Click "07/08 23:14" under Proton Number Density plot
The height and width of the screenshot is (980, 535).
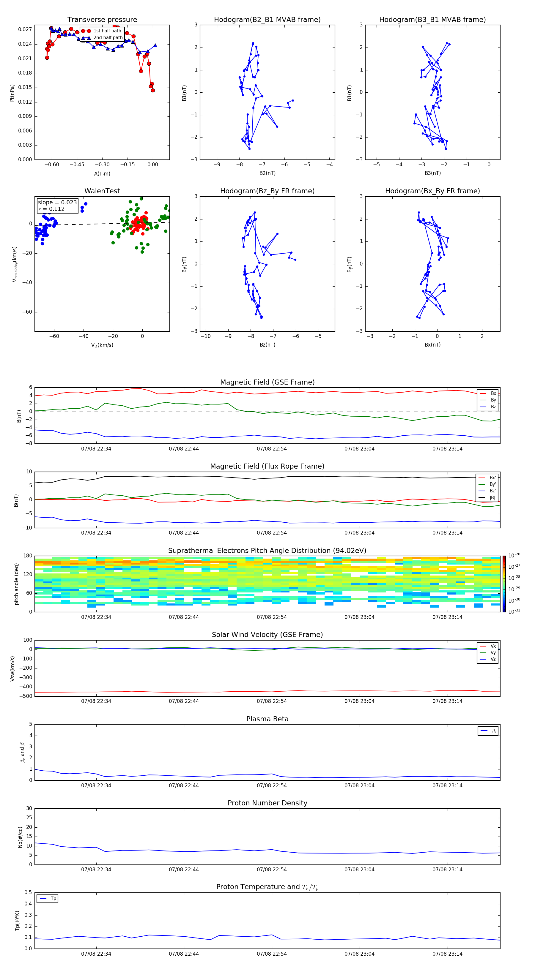[447, 870]
